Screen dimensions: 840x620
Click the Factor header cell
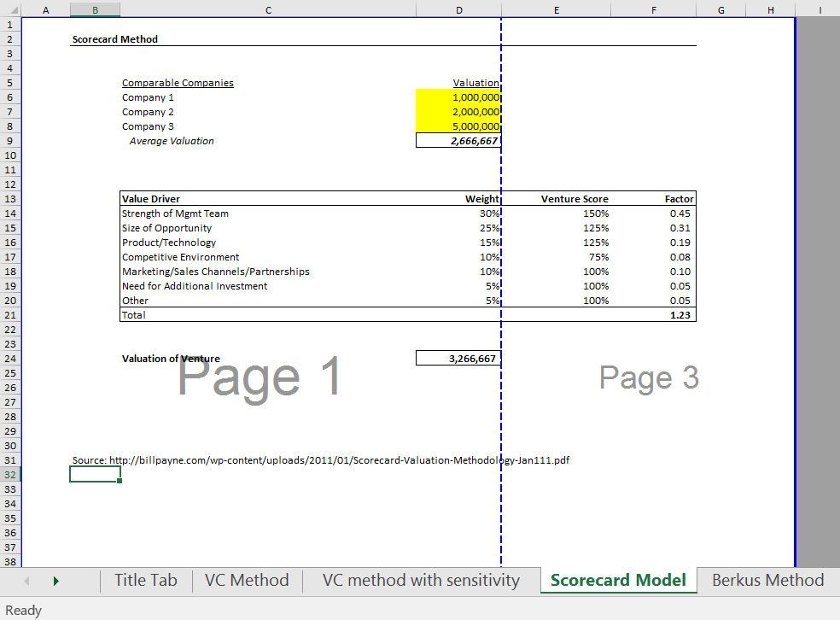[x=679, y=199]
